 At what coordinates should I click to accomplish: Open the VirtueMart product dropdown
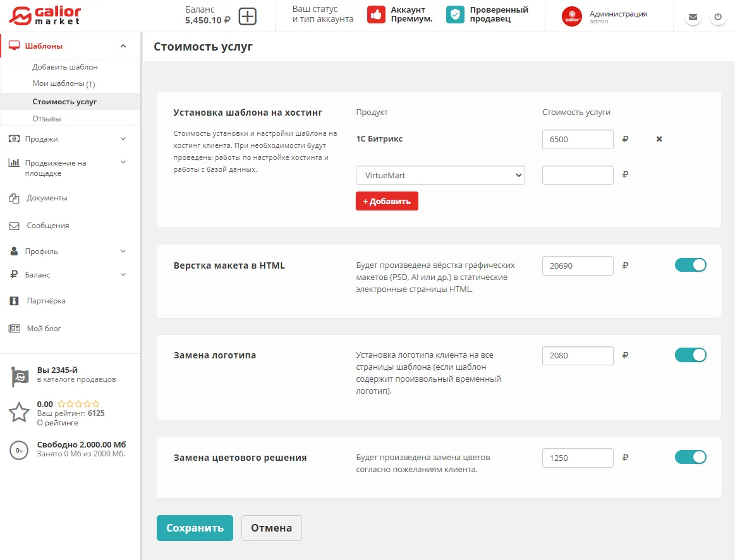(440, 175)
